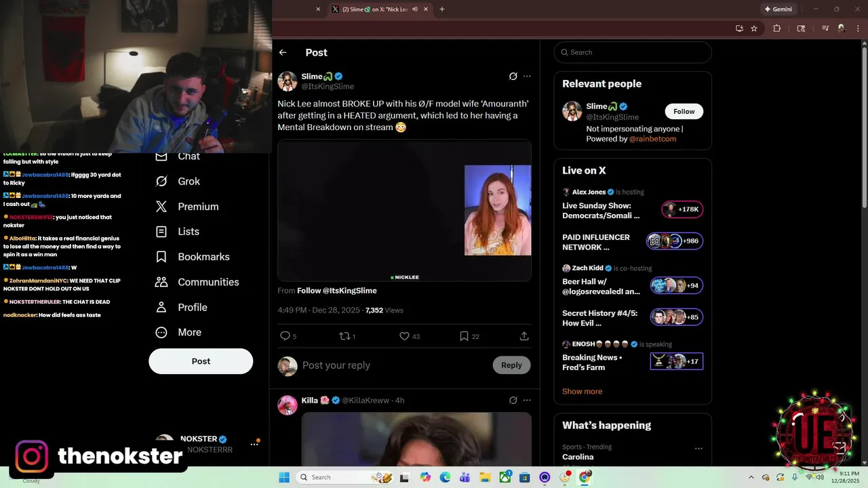
Task: Open Bookmarks in left navigation
Action: pyautogui.click(x=193, y=257)
